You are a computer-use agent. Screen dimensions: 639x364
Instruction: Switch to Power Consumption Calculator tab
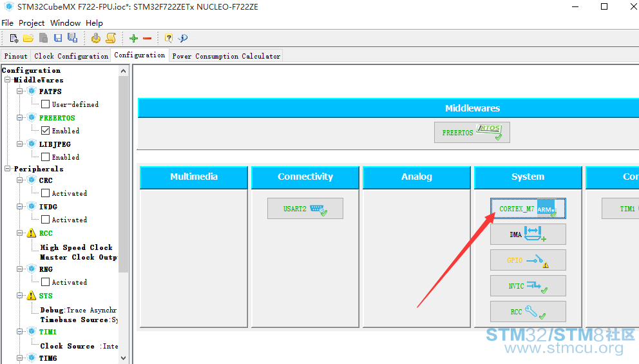click(225, 56)
